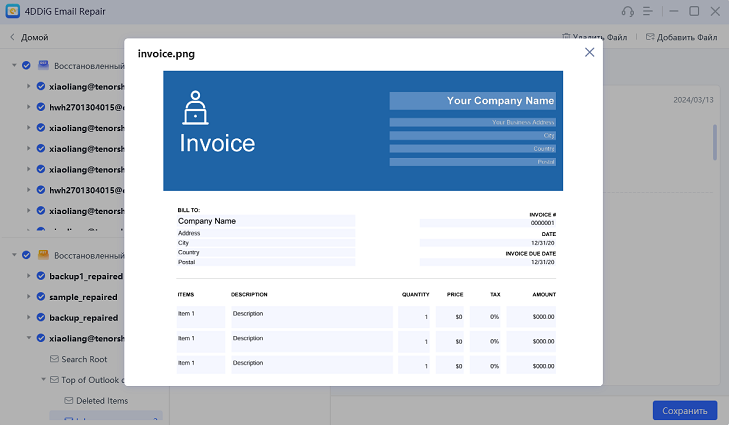This screenshot has width=729, height=425.
Task: Click the vertical scrollbar in the right panel
Action: (x=714, y=140)
